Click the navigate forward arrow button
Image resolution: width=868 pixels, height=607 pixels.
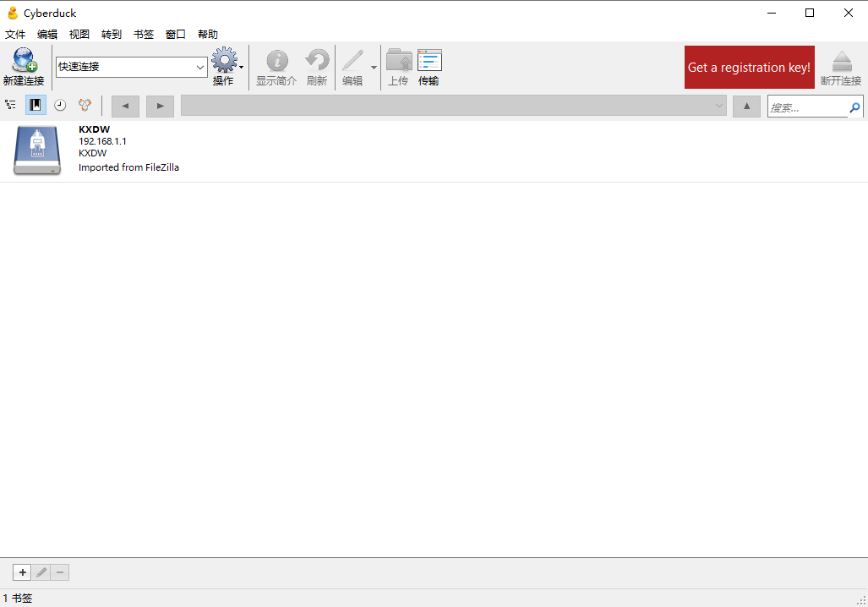pos(160,106)
